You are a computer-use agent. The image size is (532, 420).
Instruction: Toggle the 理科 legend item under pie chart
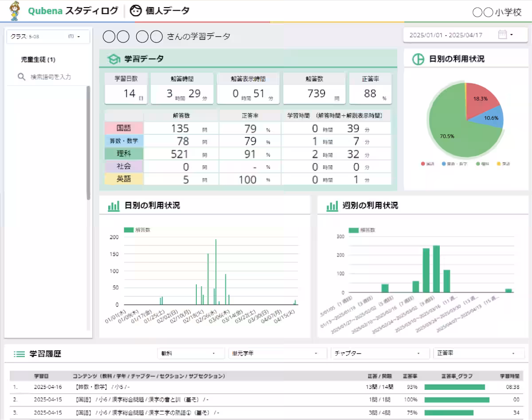(483, 164)
